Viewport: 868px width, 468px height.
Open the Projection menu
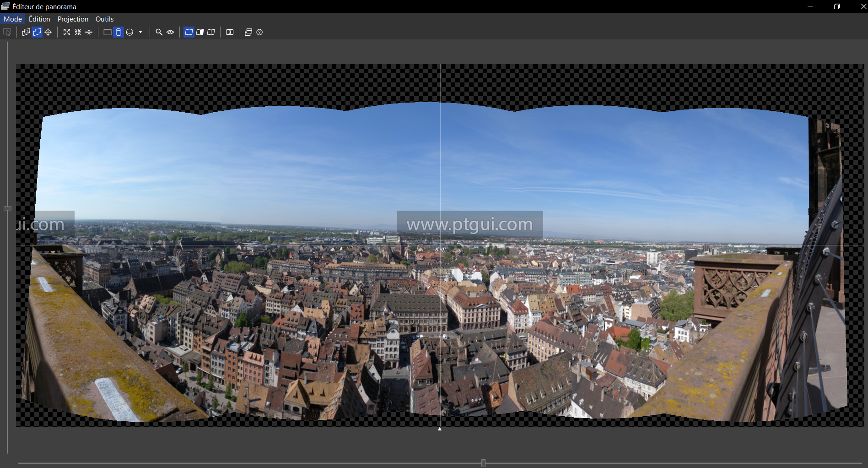click(x=73, y=19)
